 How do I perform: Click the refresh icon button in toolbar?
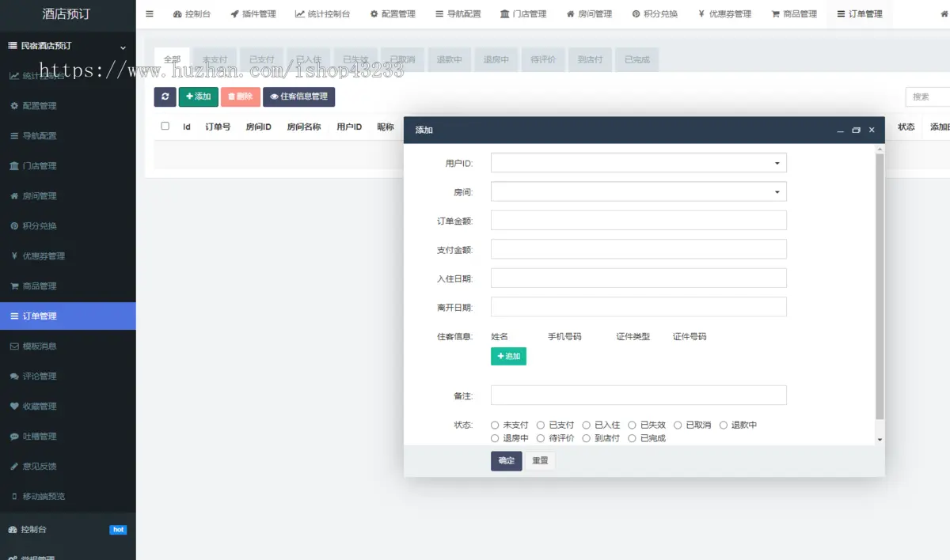coord(165,96)
